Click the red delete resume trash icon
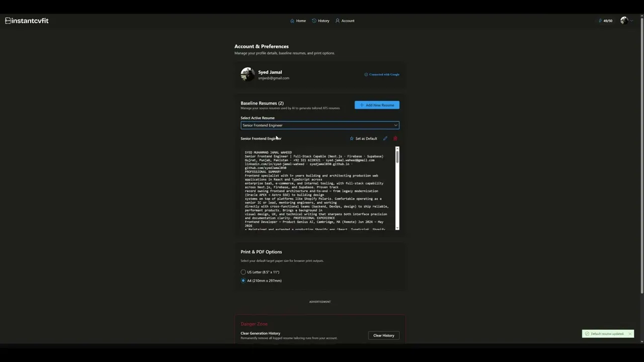Viewport: 644px width, 362px height. 395,138
